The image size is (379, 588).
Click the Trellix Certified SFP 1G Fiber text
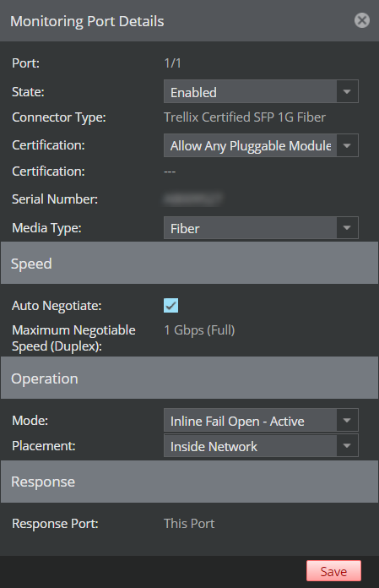coord(245,117)
